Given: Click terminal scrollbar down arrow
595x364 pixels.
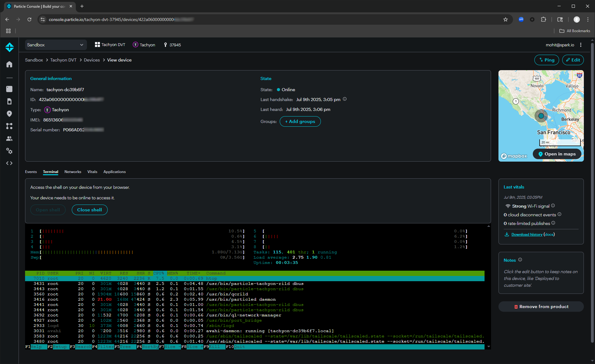Looking at the screenshot, I should pyautogui.click(x=489, y=347).
